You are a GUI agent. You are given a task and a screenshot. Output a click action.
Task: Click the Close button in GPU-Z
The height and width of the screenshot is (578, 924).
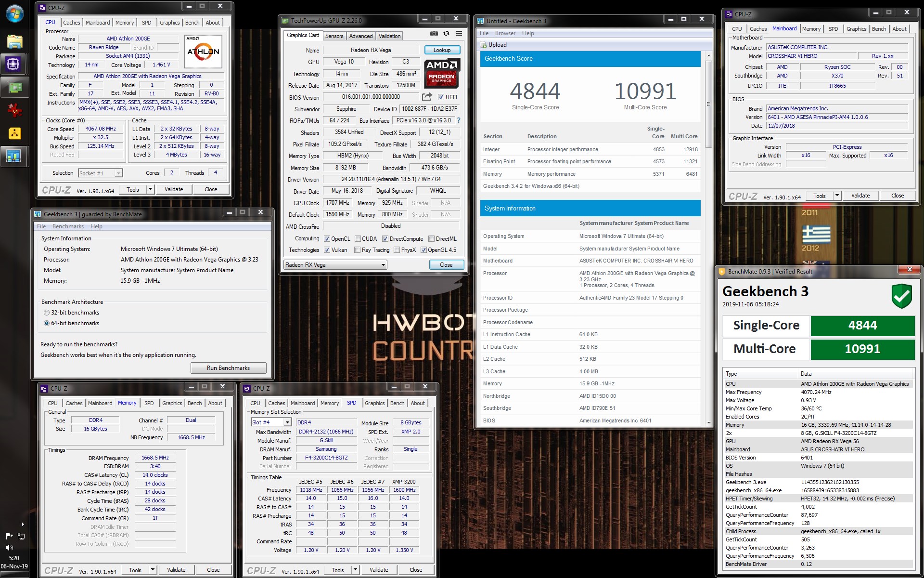click(x=446, y=265)
